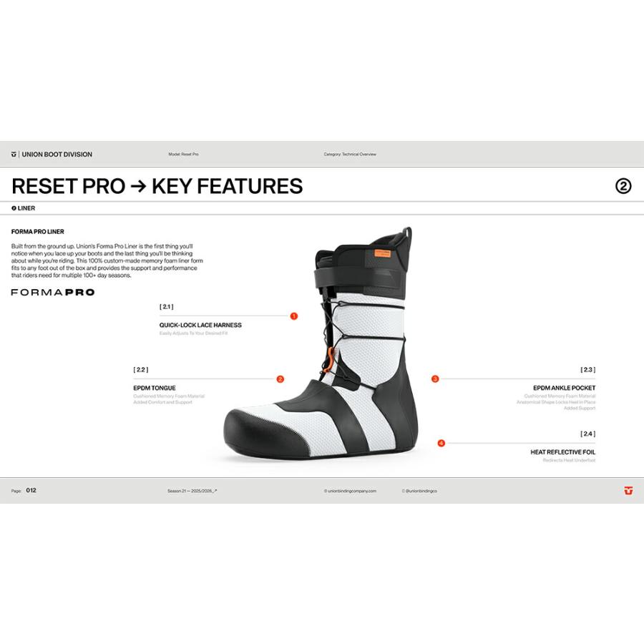
Task: Select orange marker 3 for Ankle Pocket
Action: (x=435, y=379)
